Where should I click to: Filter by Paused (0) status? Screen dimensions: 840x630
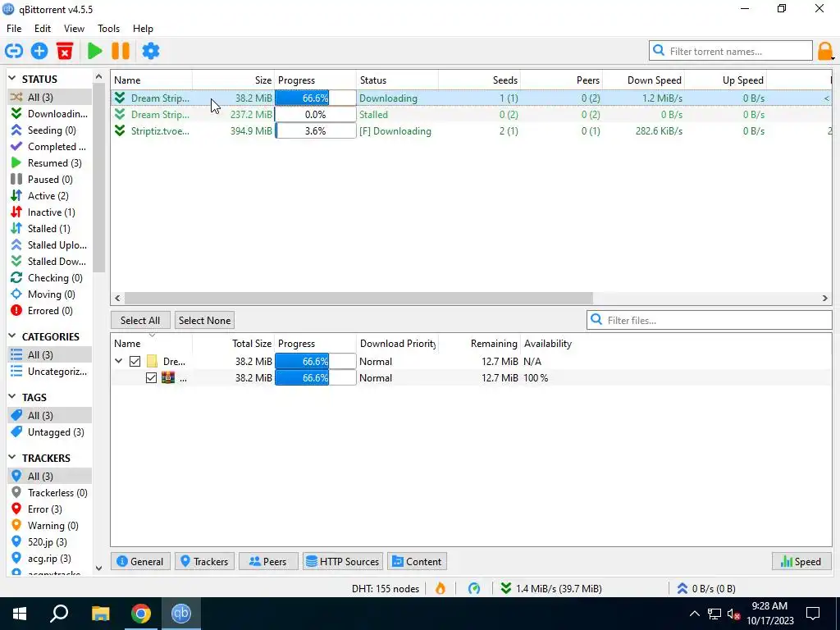point(49,180)
